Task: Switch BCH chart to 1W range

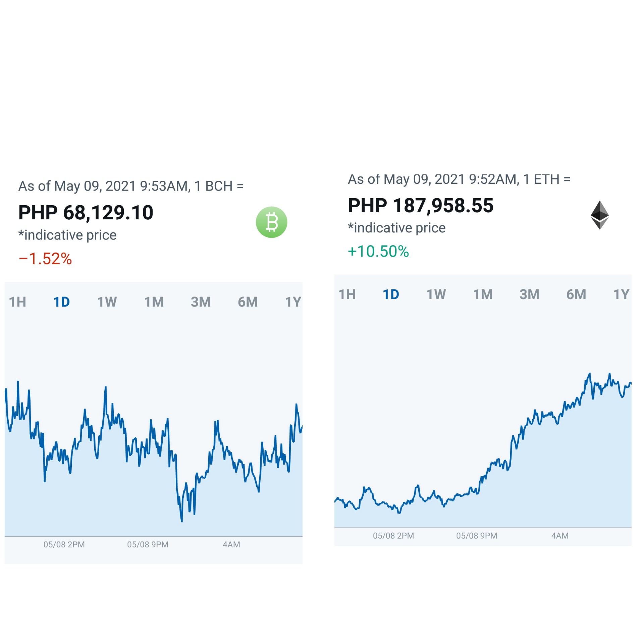Action: point(107,302)
